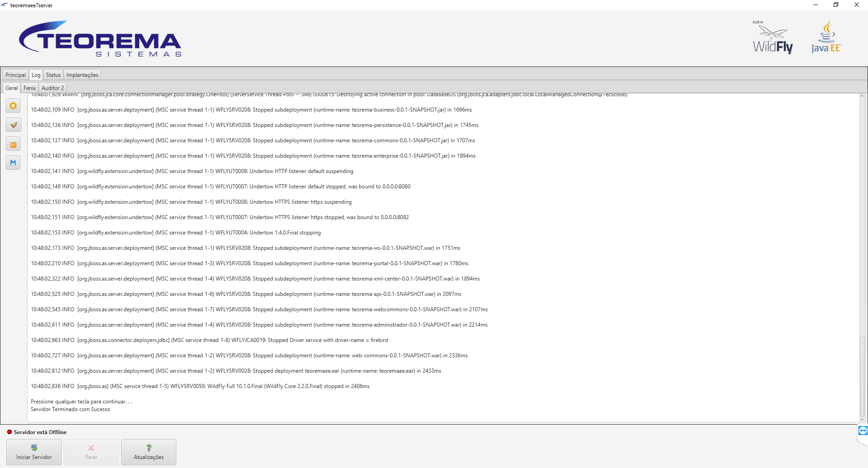Pause log output with the orange pause icon
868x468 pixels.
(x=13, y=106)
